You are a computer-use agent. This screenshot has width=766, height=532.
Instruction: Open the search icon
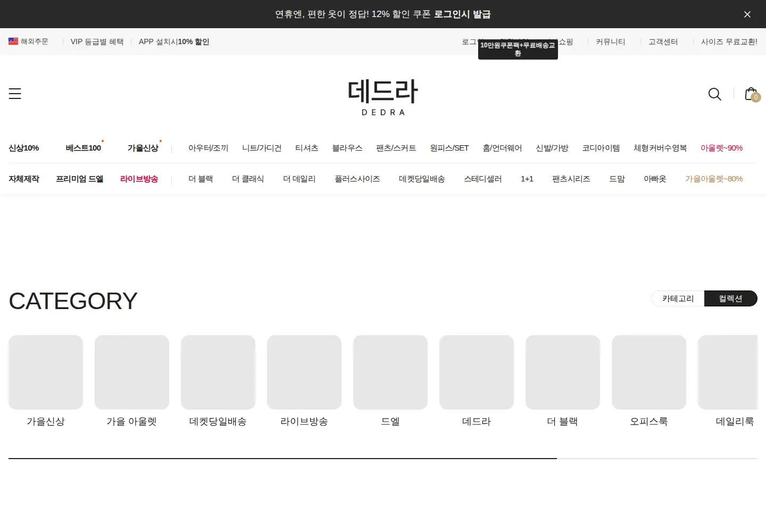(x=714, y=94)
